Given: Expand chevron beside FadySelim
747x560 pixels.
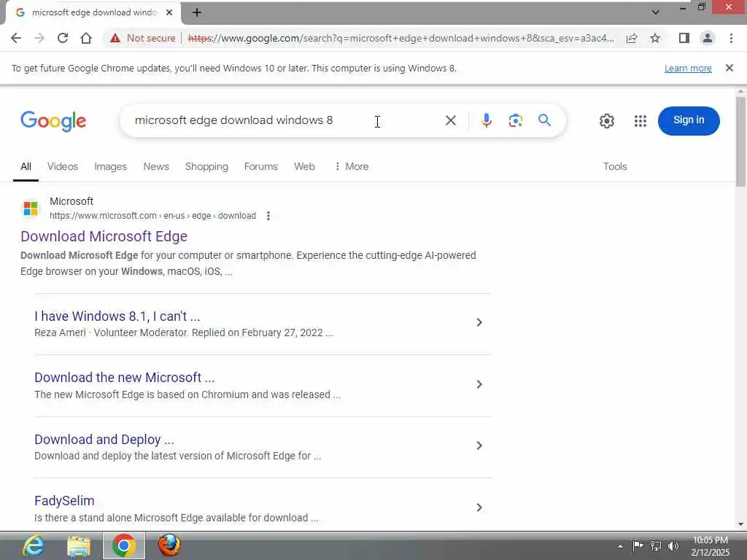Looking at the screenshot, I should (479, 507).
